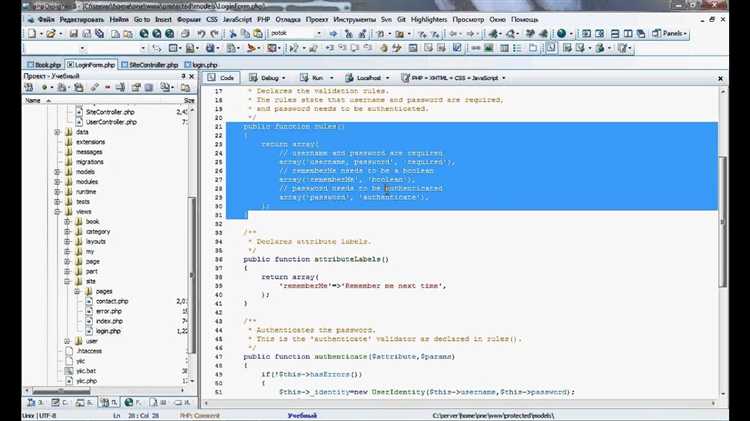Click the Insert image icon in second toolbar
Screen dimensions: 750x421
pos(488,48)
